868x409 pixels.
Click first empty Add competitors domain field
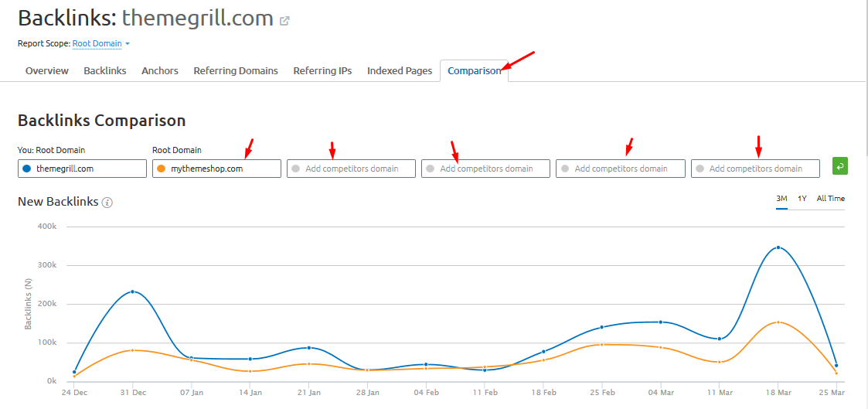[x=352, y=169]
